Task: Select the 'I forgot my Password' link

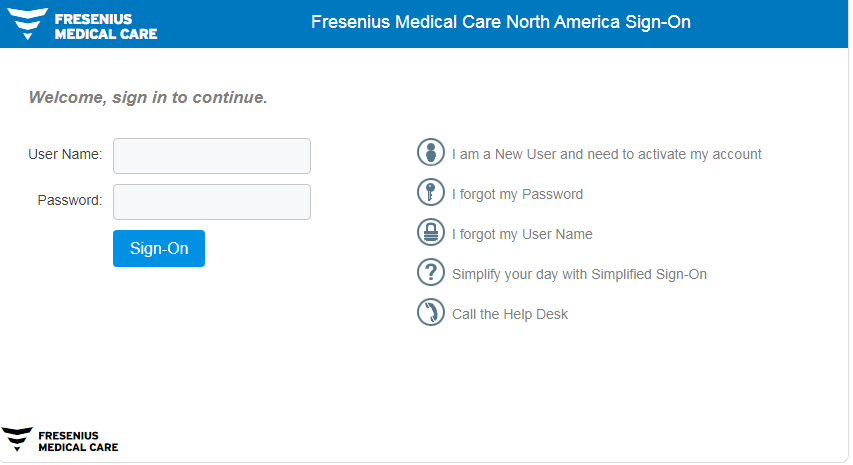Action: click(x=517, y=194)
